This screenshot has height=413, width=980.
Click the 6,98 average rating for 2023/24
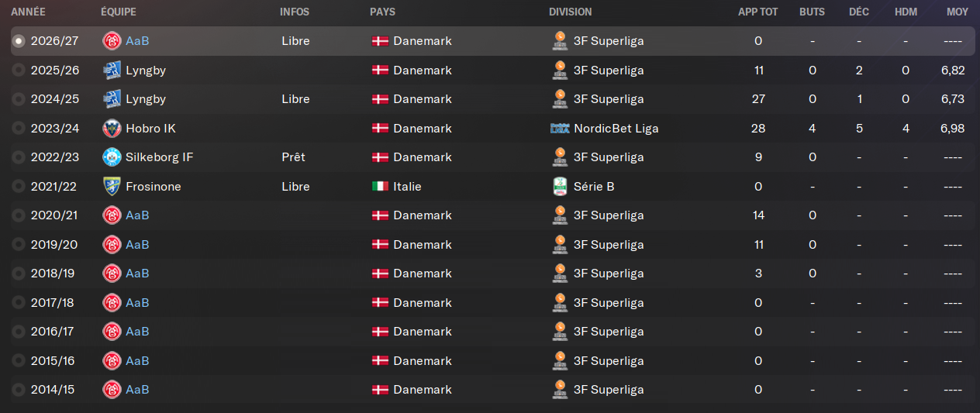click(x=951, y=129)
